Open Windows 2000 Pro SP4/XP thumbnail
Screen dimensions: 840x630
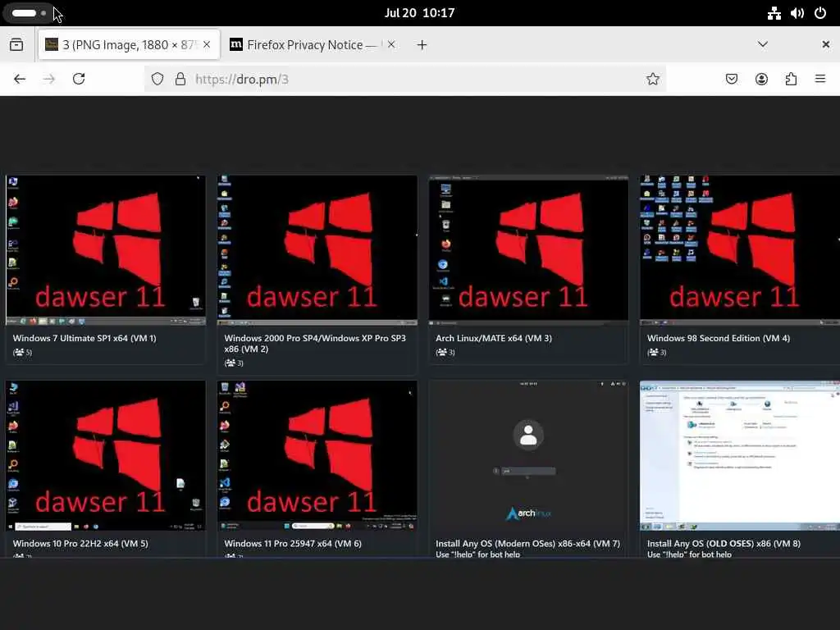[x=317, y=250]
